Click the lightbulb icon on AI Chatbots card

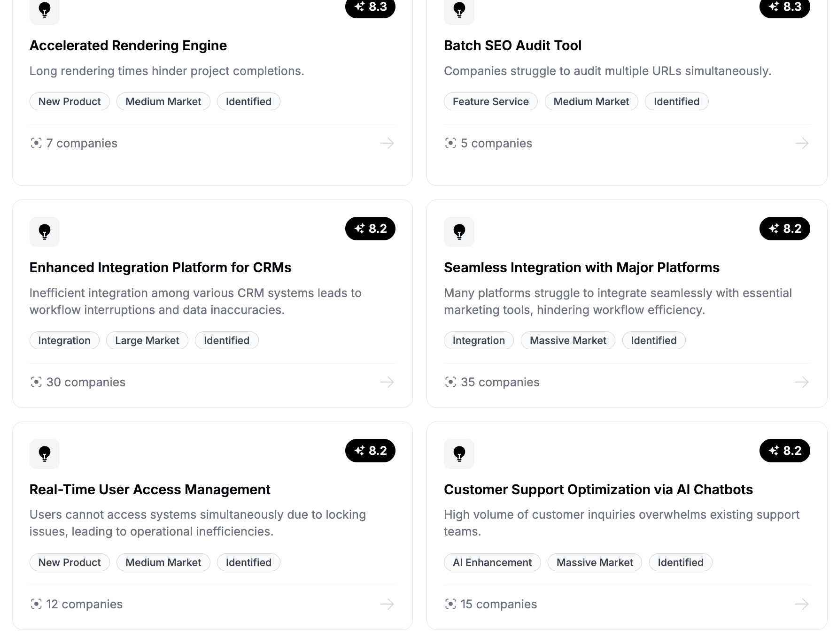459,454
